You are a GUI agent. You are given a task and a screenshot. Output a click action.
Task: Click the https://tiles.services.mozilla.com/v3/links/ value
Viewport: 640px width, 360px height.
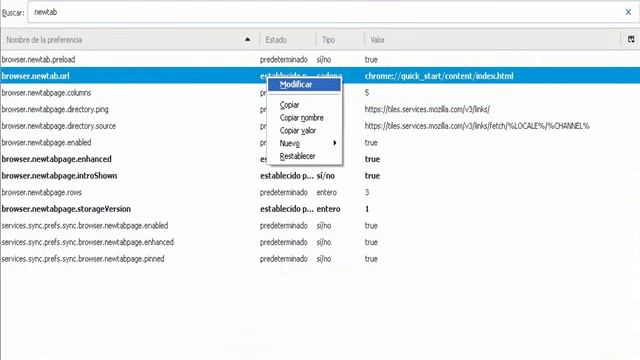(427, 109)
